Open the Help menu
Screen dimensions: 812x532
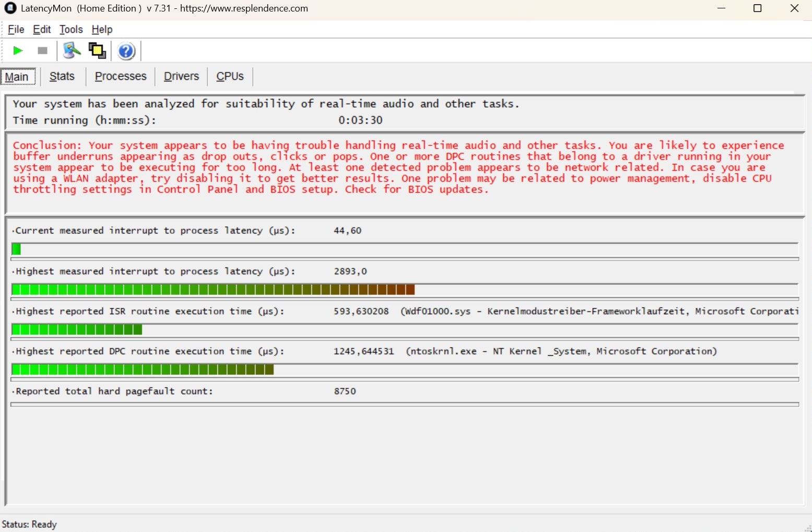[x=102, y=30]
